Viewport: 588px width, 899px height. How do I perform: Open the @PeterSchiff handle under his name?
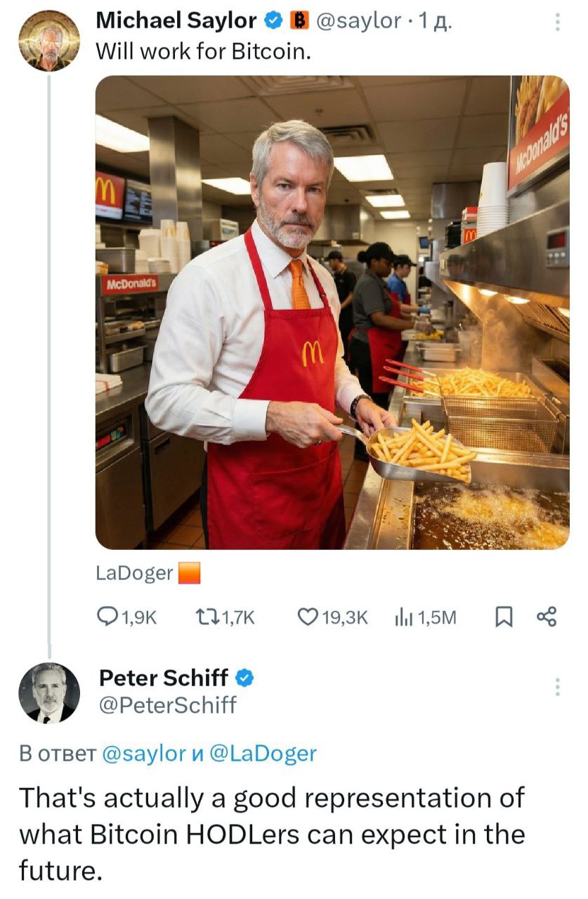[168, 704]
